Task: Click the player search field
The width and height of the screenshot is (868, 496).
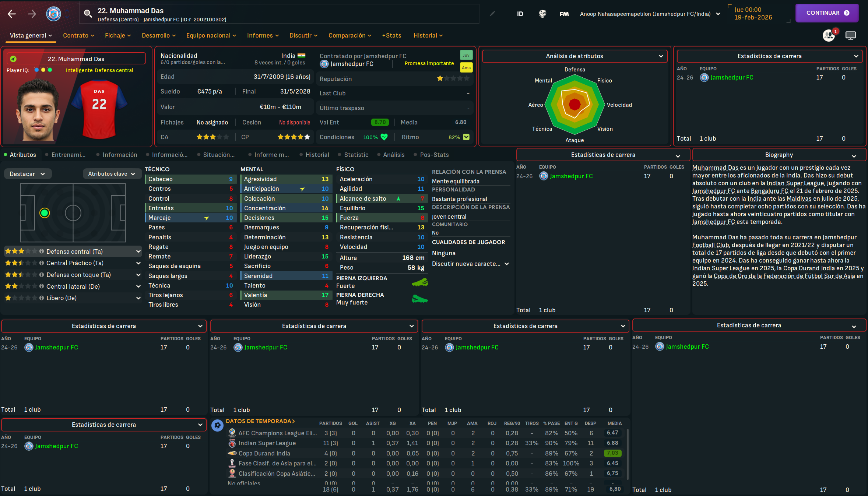Action: (279, 14)
